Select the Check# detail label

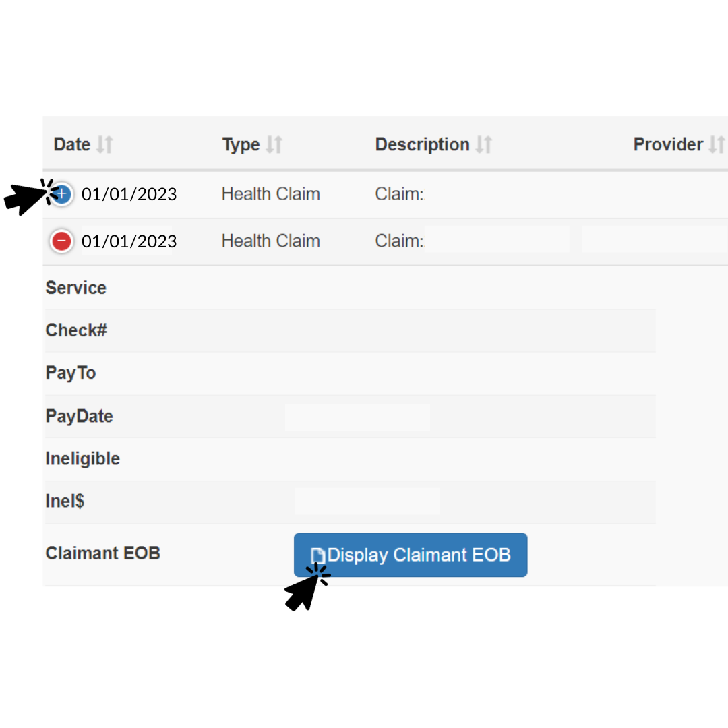pos(76,330)
